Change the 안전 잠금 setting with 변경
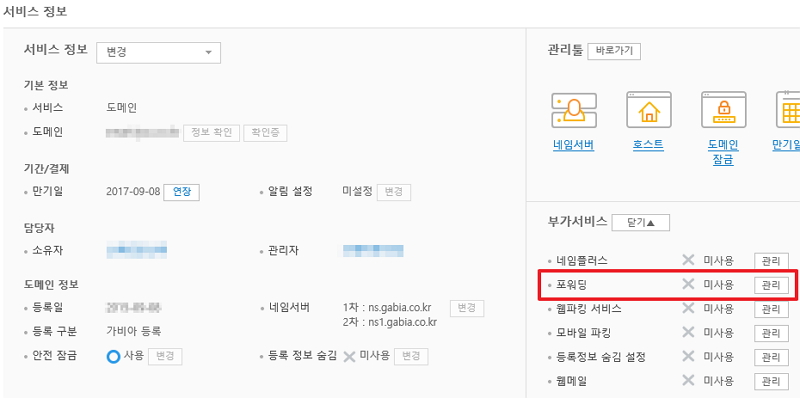Viewport: 800px width, 398px height. click(165, 356)
